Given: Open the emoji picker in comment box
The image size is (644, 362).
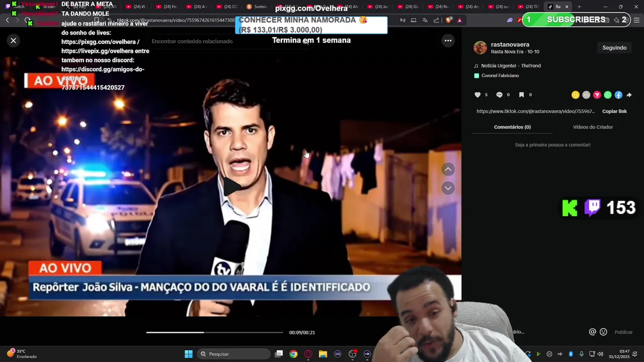Looking at the screenshot, I should pyautogui.click(x=603, y=332).
